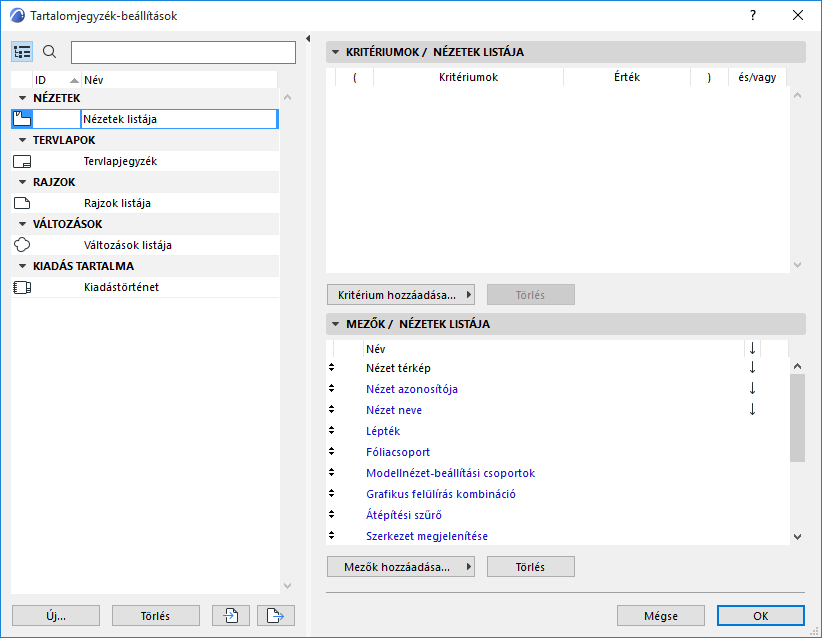Toggle the tree view list icon

tap(22, 52)
